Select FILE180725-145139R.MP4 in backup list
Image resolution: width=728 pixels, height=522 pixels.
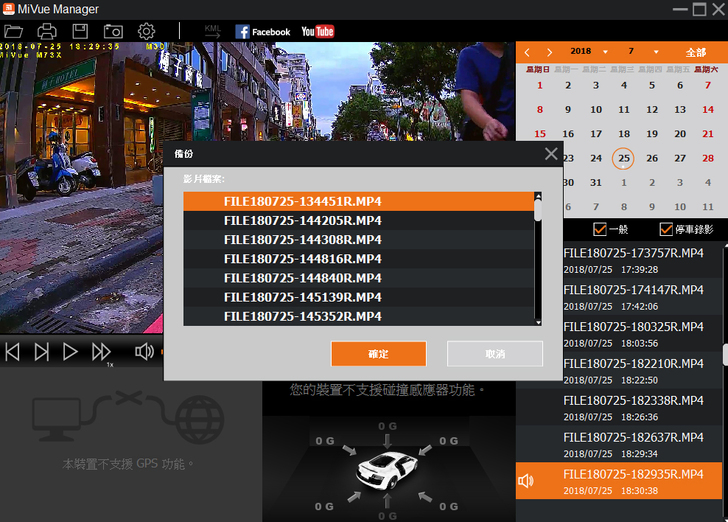pyautogui.click(x=358, y=297)
